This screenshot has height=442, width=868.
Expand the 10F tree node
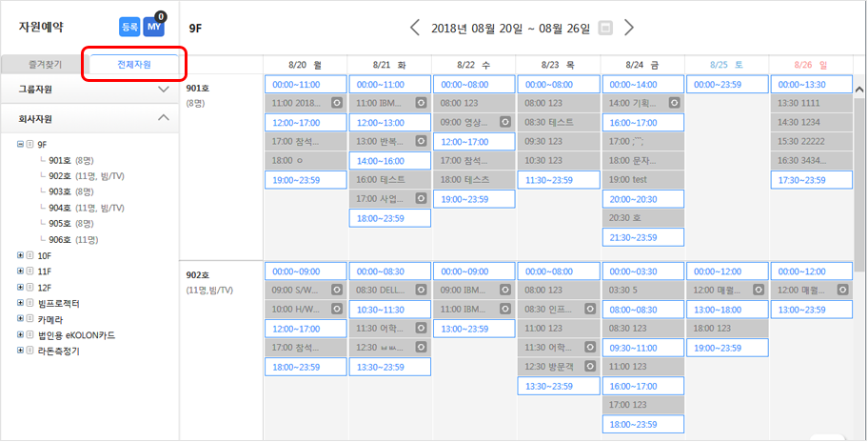pos(21,256)
